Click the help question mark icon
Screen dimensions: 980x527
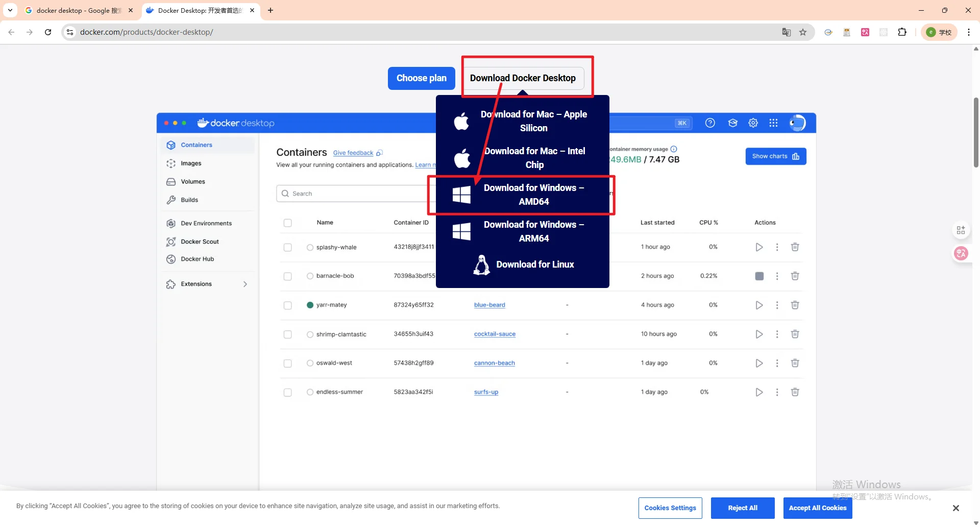pyautogui.click(x=710, y=123)
